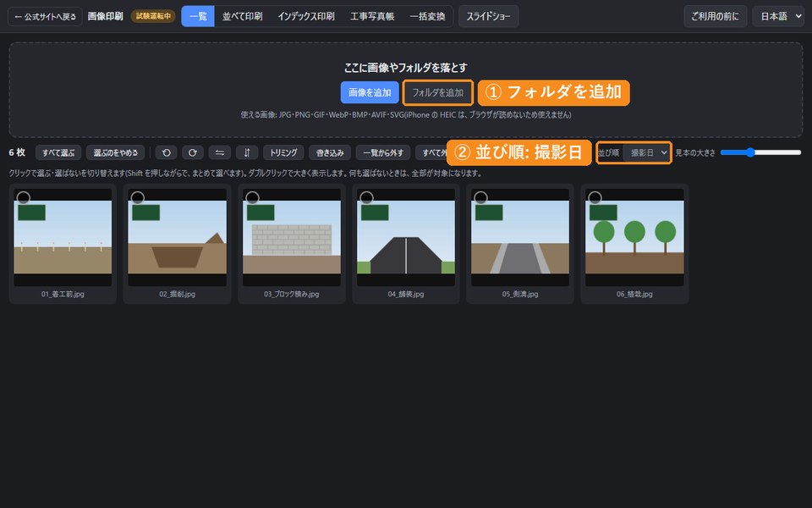Open the 並び順 sort order dropdown
Viewport: 812px width, 508px height.
click(647, 152)
